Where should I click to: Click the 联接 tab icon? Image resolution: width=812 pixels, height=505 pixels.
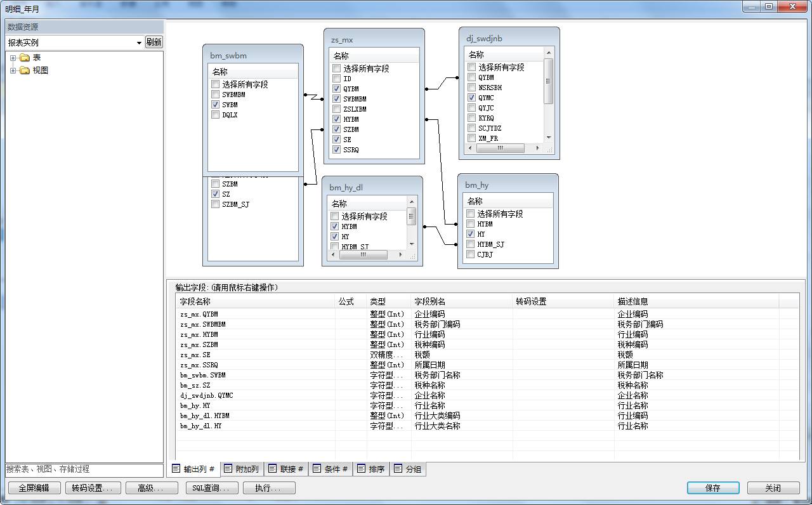point(273,469)
